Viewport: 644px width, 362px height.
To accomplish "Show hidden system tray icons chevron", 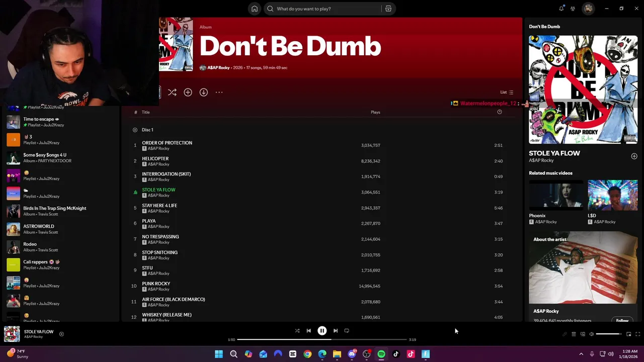I will (x=581, y=354).
